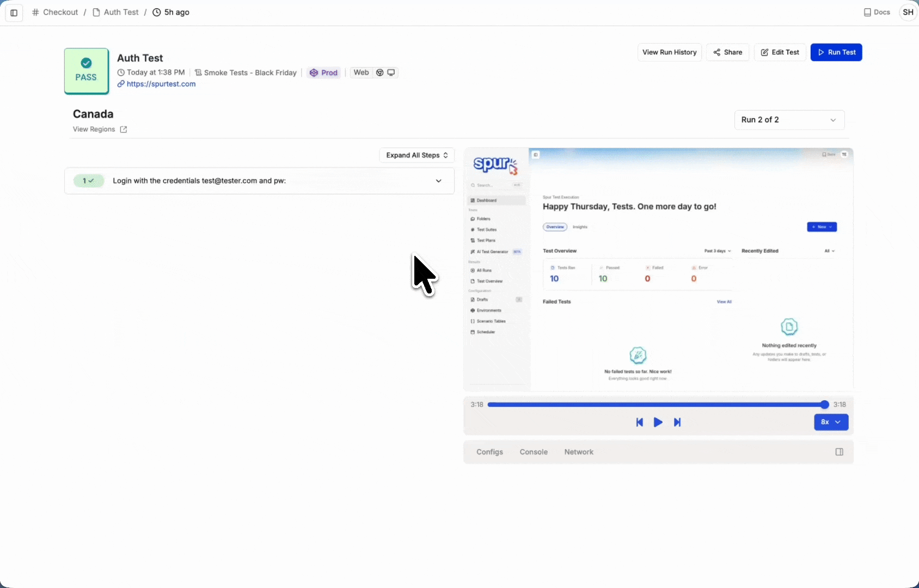Click Expand All Steps
Viewport: 919px width, 588px height.
tap(416, 155)
